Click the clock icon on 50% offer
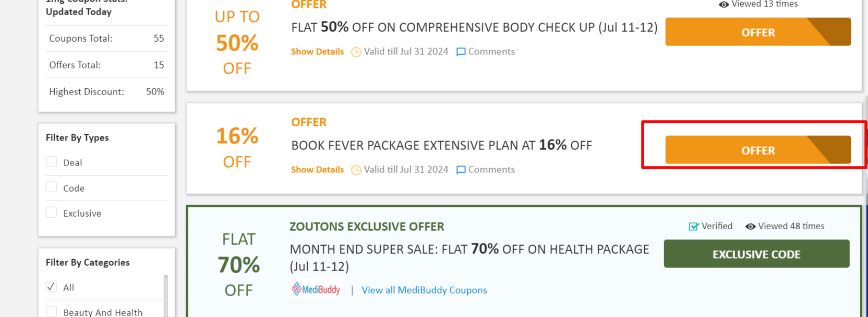868x317 pixels. (356, 52)
